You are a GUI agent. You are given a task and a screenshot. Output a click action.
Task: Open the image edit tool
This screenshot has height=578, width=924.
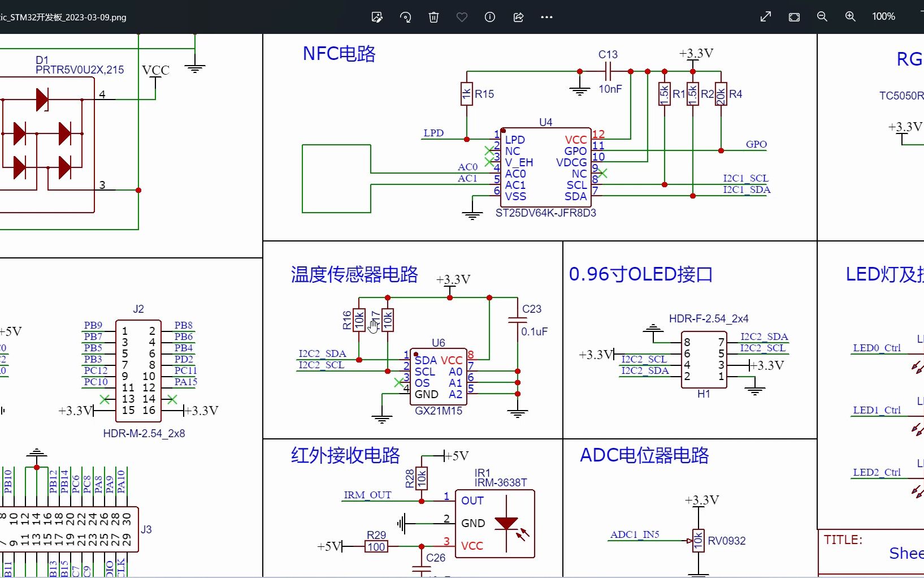377,17
